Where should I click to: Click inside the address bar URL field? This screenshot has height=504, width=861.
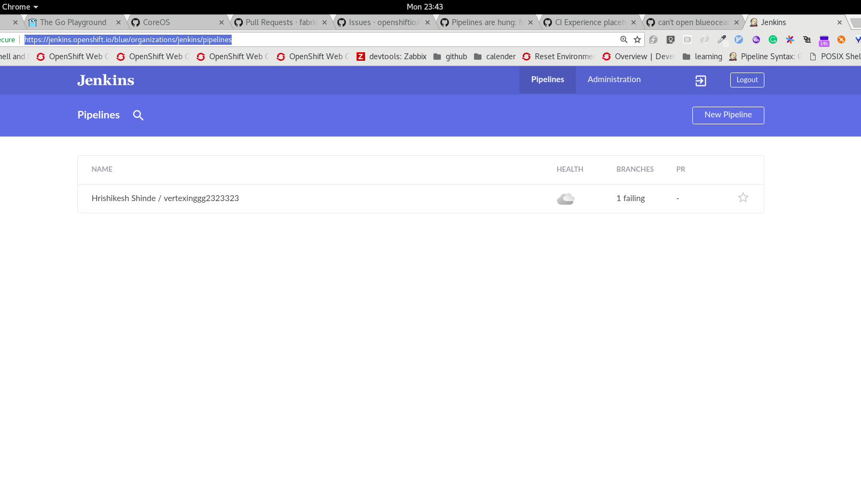tap(127, 39)
